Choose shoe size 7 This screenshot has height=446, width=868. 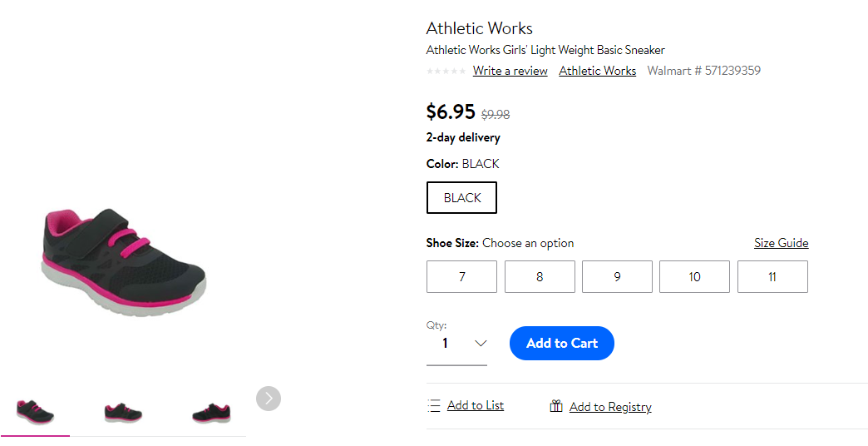click(461, 276)
